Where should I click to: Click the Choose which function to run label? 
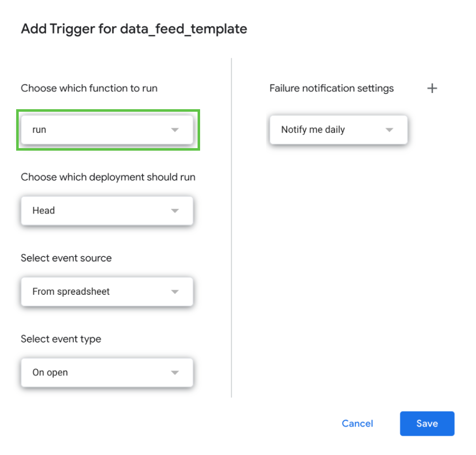click(89, 88)
